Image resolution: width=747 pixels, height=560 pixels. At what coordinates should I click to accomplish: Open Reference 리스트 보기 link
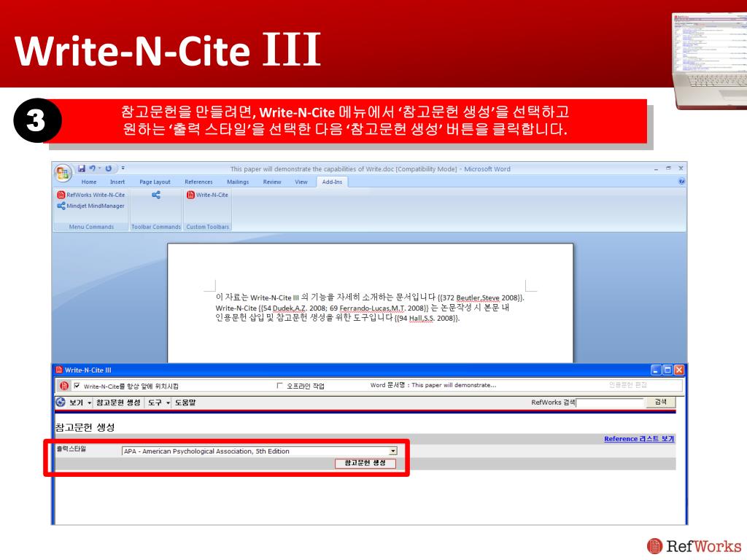(x=639, y=438)
